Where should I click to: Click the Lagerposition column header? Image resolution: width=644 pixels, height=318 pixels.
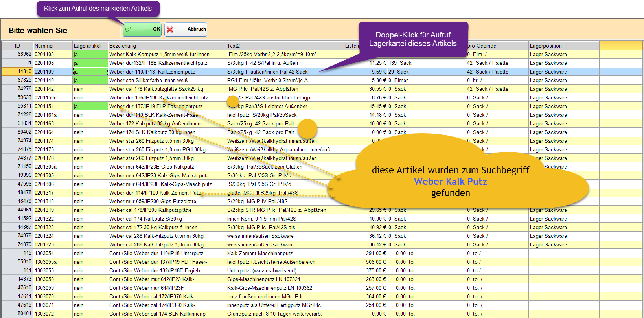pyautogui.click(x=564, y=46)
